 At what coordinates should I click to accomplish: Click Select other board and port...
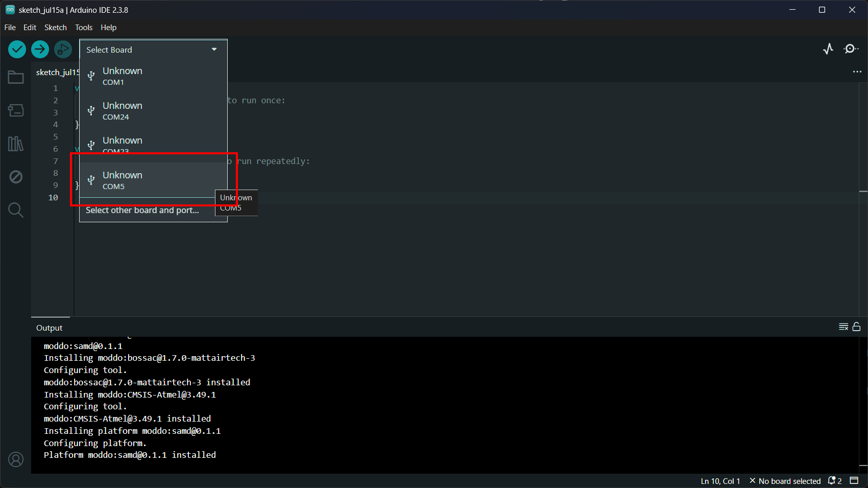(142, 210)
